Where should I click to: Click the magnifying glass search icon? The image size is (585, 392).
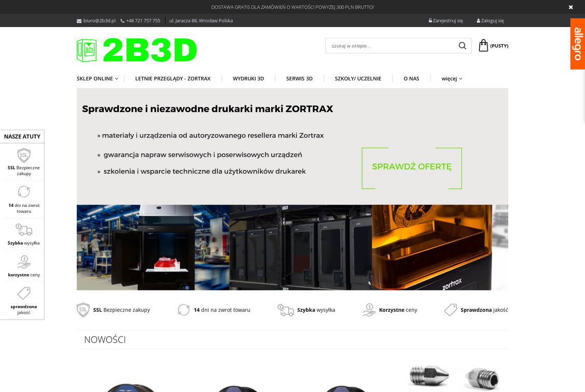(x=462, y=46)
